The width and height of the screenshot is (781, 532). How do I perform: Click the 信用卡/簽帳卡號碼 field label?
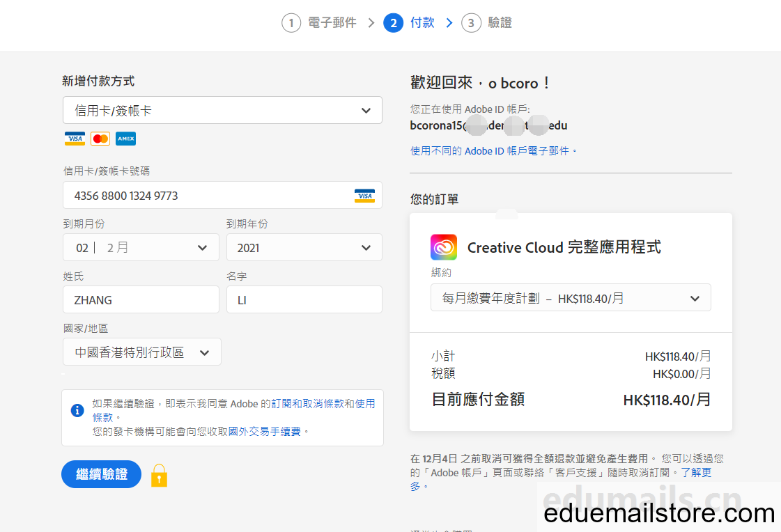click(107, 171)
